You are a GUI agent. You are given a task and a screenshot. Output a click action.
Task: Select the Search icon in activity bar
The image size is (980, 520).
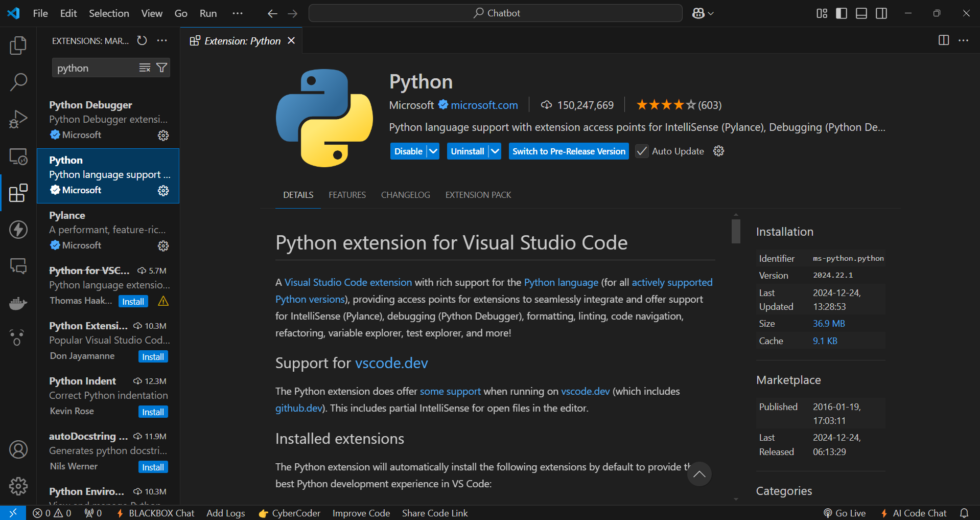tap(18, 82)
